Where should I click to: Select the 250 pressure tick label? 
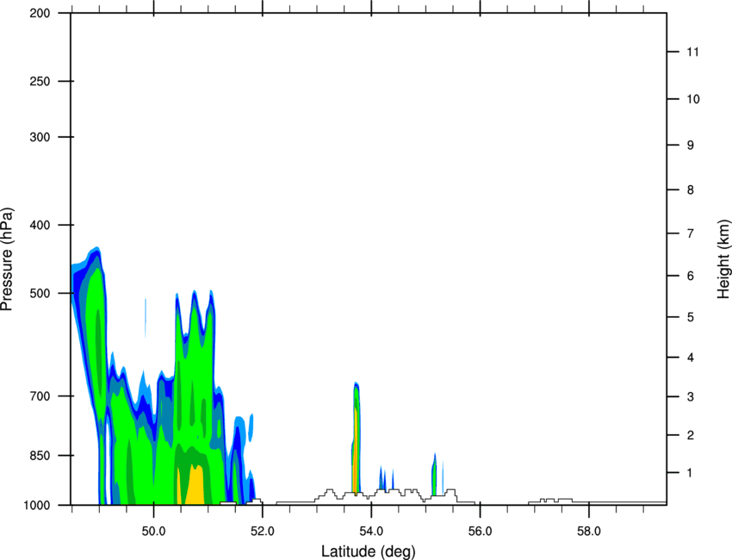[40, 81]
